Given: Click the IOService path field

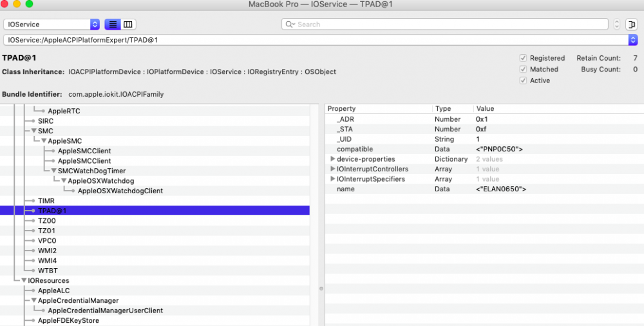Looking at the screenshot, I should [x=316, y=40].
